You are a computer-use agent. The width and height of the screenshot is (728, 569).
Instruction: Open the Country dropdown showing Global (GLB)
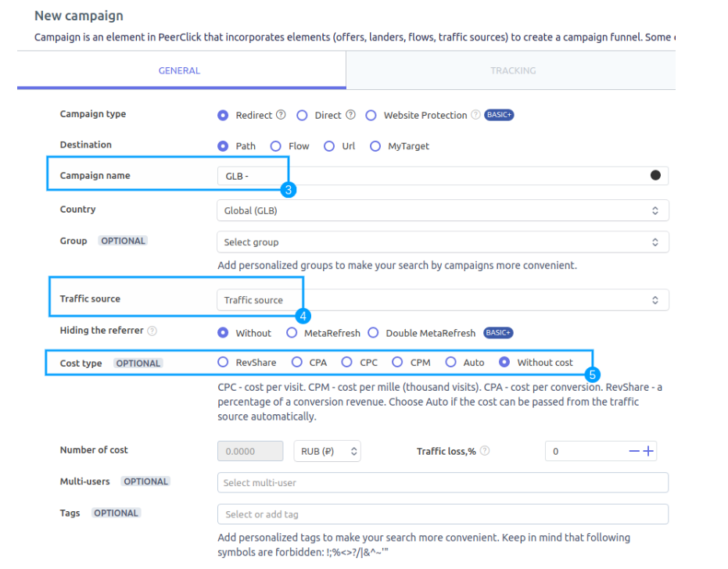pos(442,210)
